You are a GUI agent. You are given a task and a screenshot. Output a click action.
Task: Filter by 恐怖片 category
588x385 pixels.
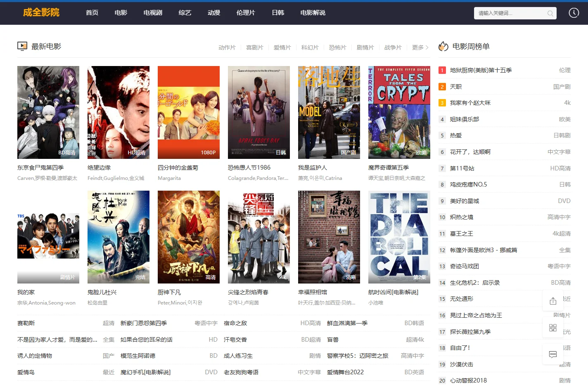click(338, 47)
